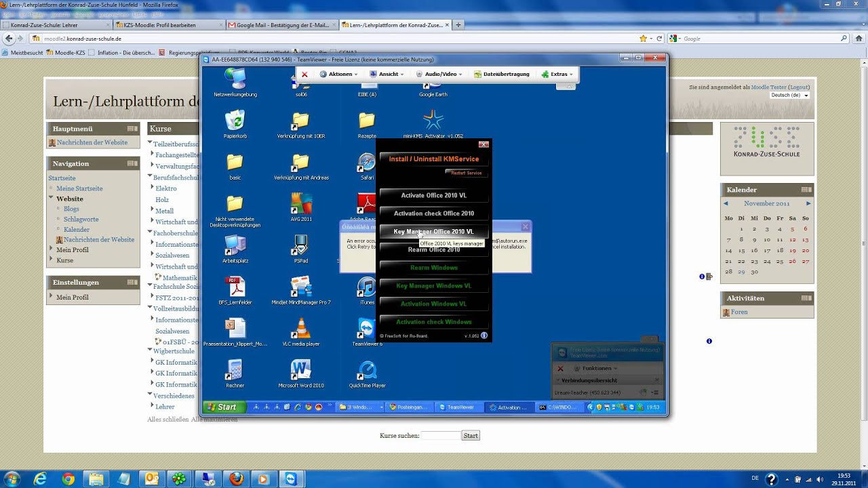Open 'Verknüpfung mit 10ER' folder icon
Viewport: 868px width, 488px height.
[x=300, y=121]
